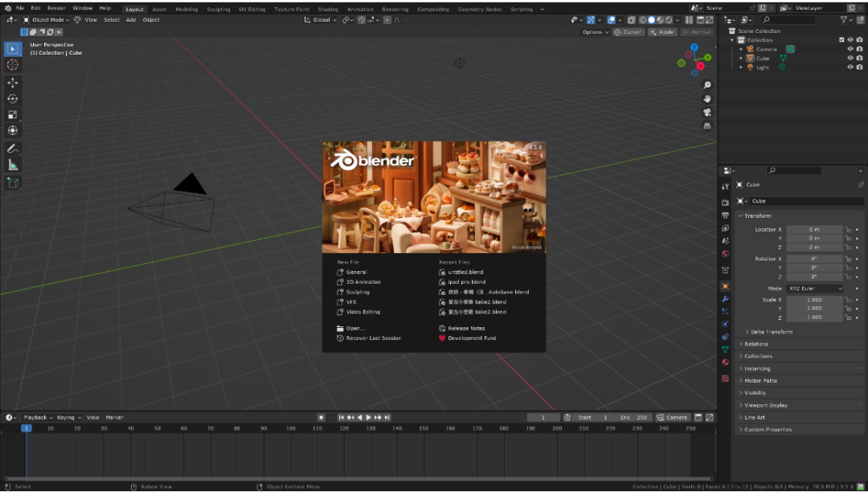Toggle Cube visibility eye in outliner
868x492 pixels.
click(x=850, y=58)
